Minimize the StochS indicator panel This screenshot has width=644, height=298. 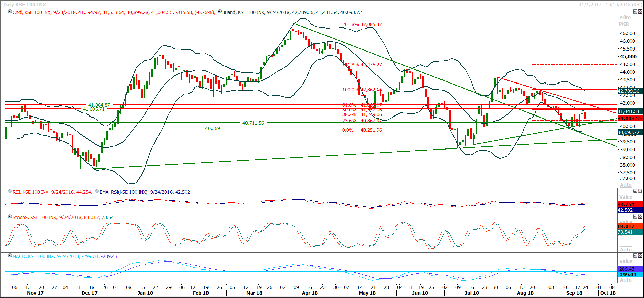click(635, 217)
